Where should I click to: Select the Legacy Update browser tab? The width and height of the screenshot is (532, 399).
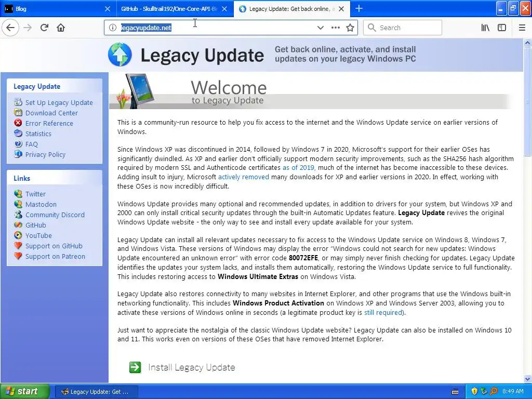(292, 9)
